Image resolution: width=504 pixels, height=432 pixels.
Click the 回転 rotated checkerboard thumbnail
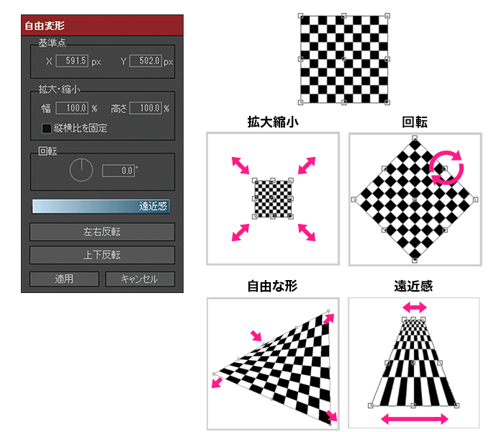pyautogui.click(x=414, y=198)
